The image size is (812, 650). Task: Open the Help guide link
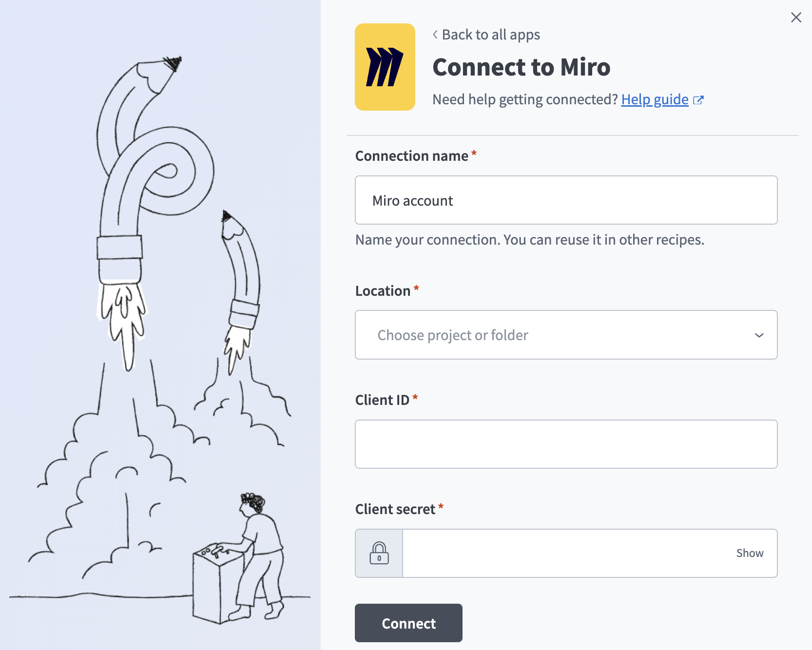pos(655,99)
